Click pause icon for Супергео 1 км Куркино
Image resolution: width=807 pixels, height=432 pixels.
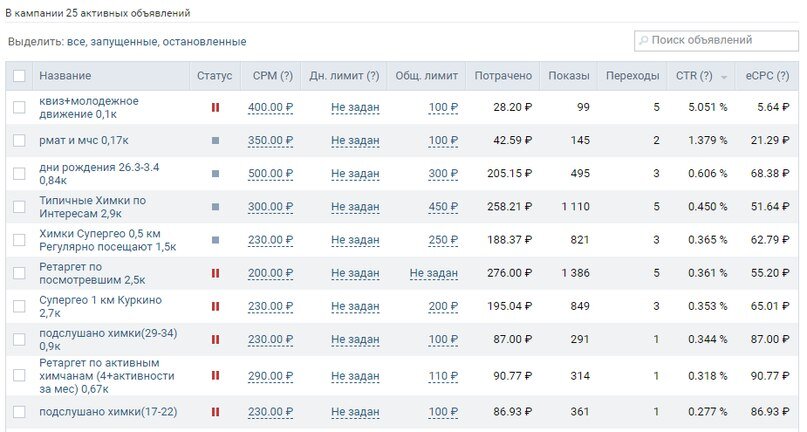pyautogui.click(x=215, y=306)
